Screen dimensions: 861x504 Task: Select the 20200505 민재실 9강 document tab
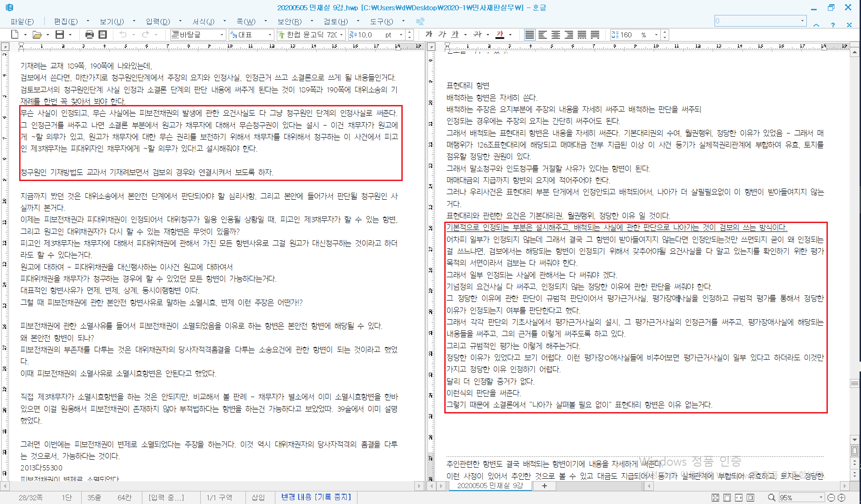pyautogui.click(x=490, y=486)
